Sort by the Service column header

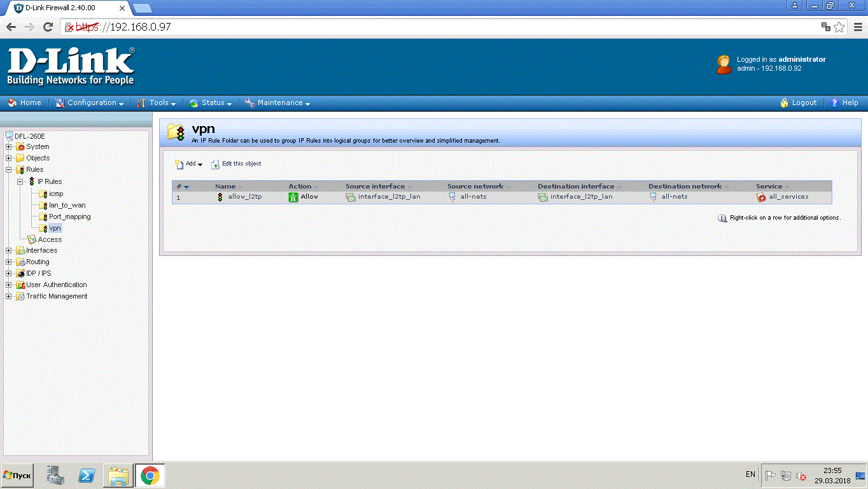coord(769,187)
